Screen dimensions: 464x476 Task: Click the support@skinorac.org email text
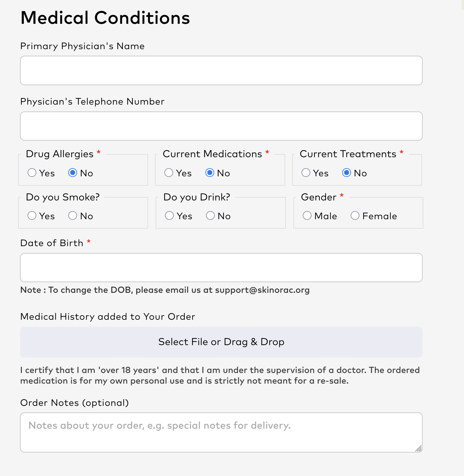262,290
